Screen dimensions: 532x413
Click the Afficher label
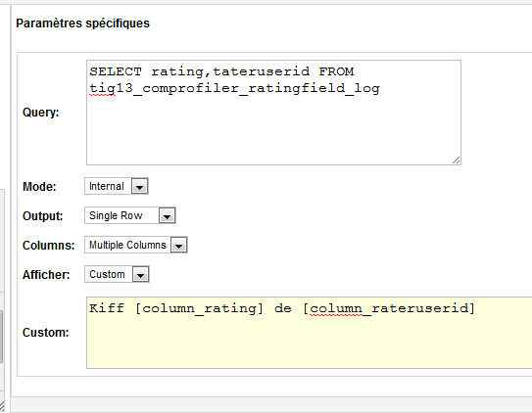46,275
